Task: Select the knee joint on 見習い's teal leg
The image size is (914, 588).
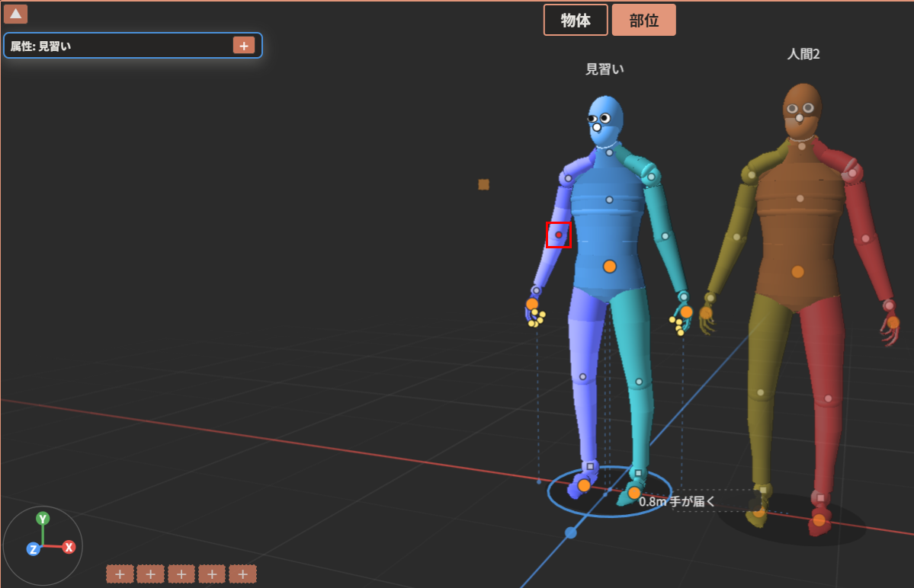Action: tap(639, 382)
